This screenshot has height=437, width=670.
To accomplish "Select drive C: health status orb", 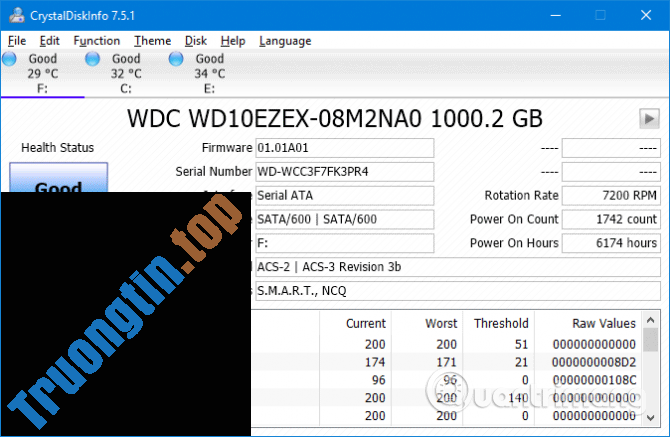I will (93, 59).
